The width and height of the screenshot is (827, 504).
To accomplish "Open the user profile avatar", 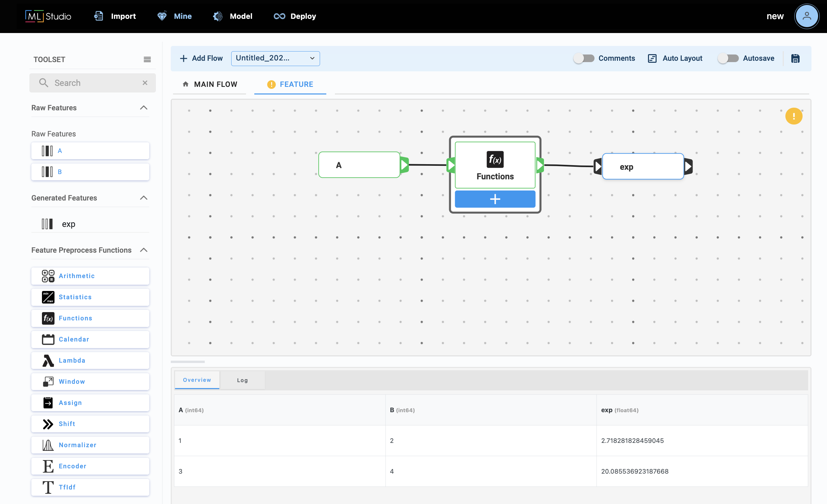I will (807, 16).
